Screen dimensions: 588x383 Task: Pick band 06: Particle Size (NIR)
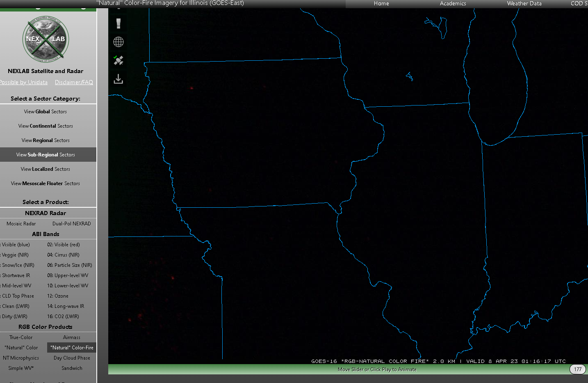[x=70, y=265]
